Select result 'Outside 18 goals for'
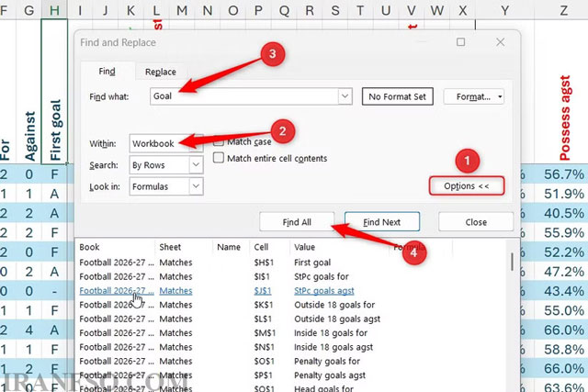 [x=290, y=305]
